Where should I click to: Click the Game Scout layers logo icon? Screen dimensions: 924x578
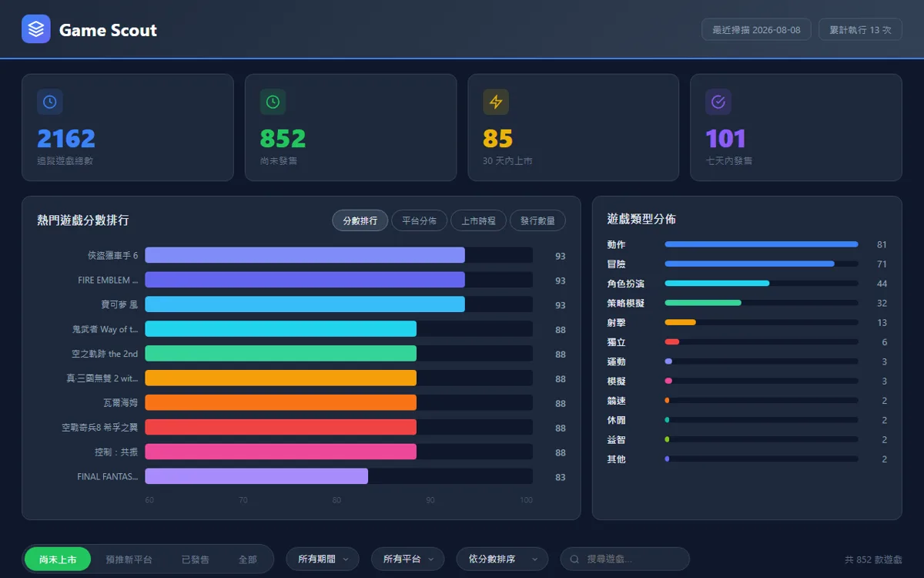[36, 29]
